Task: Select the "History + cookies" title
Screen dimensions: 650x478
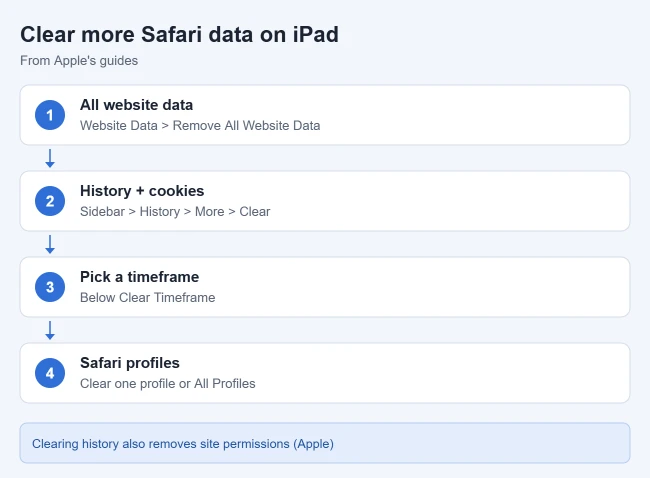Action: 142,191
